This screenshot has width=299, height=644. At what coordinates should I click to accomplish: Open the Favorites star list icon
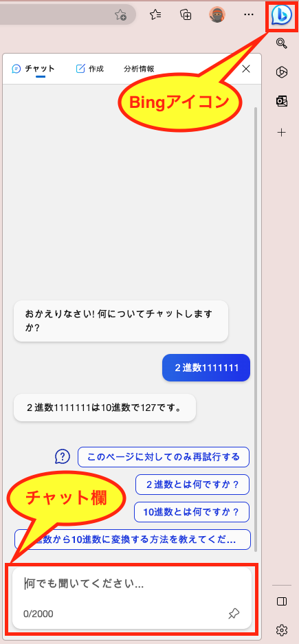click(155, 15)
